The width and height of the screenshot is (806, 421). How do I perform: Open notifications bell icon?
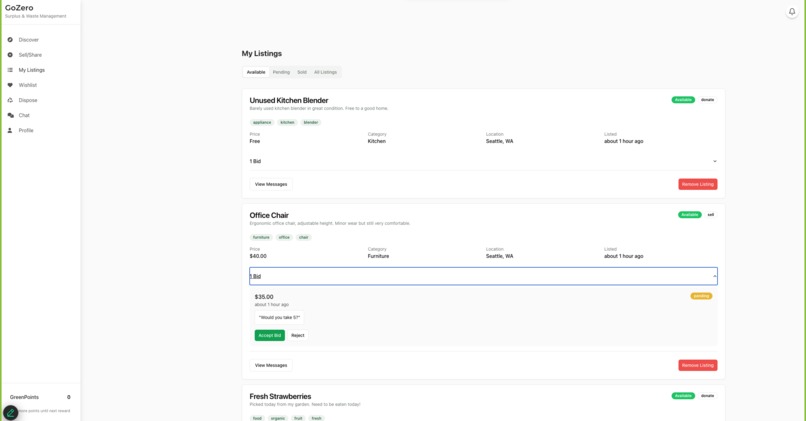(792, 11)
